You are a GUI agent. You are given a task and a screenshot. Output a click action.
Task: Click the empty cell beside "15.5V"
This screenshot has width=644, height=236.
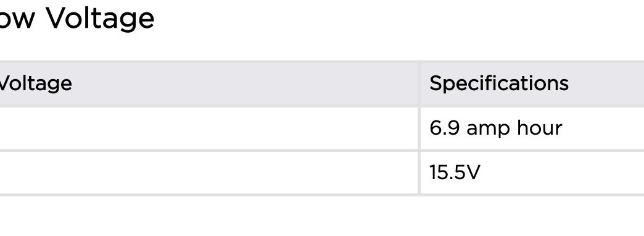point(208,173)
